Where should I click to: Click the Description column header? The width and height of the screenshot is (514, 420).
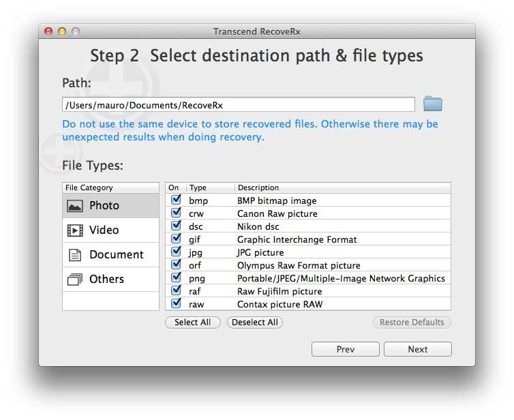[x=341, y=187]
